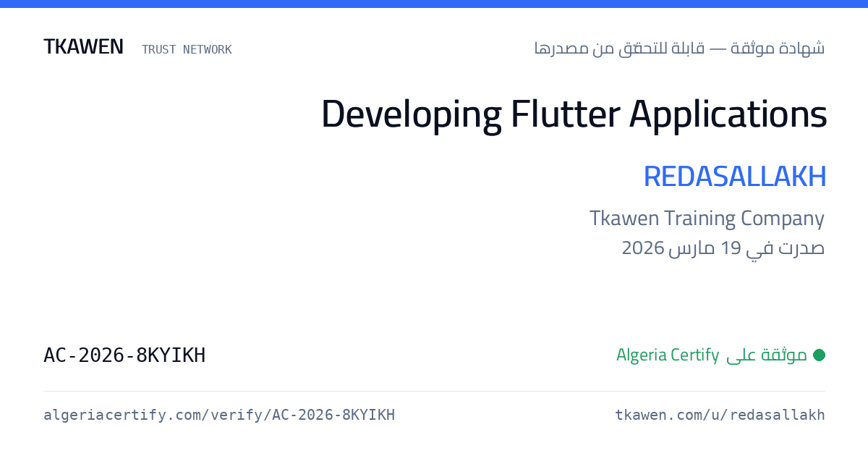
Task: Open the algeriacertify.com verify link
Action: pos(219,415)
